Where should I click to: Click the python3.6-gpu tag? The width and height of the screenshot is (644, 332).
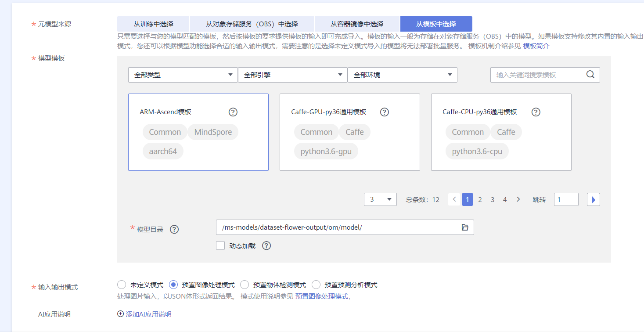(x=326, y=152)
